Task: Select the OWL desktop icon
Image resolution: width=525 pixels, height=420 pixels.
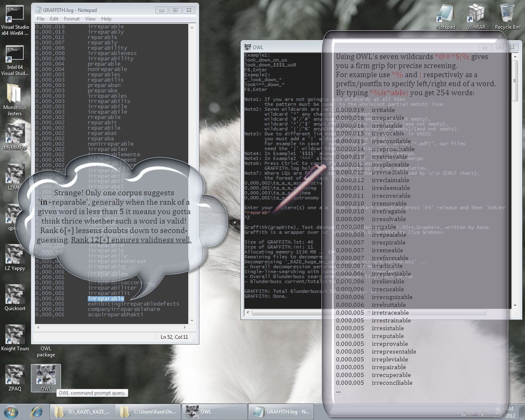Action: tap(46, 378)
